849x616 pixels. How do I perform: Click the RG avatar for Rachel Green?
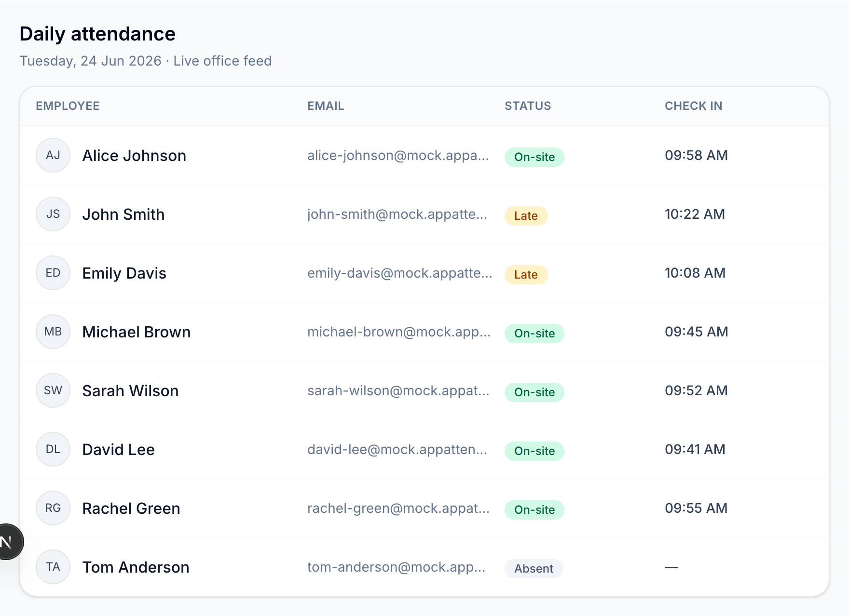point(53,508)
